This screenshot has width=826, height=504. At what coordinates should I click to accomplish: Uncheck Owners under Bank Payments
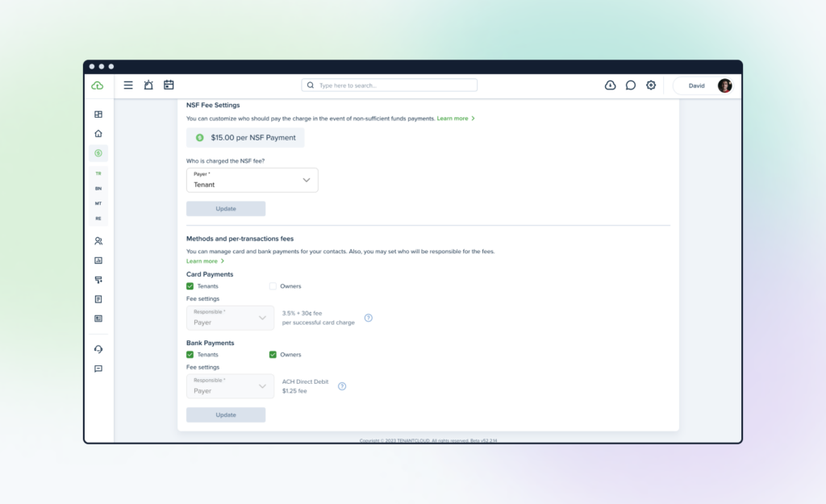click(x=273, y=355)
